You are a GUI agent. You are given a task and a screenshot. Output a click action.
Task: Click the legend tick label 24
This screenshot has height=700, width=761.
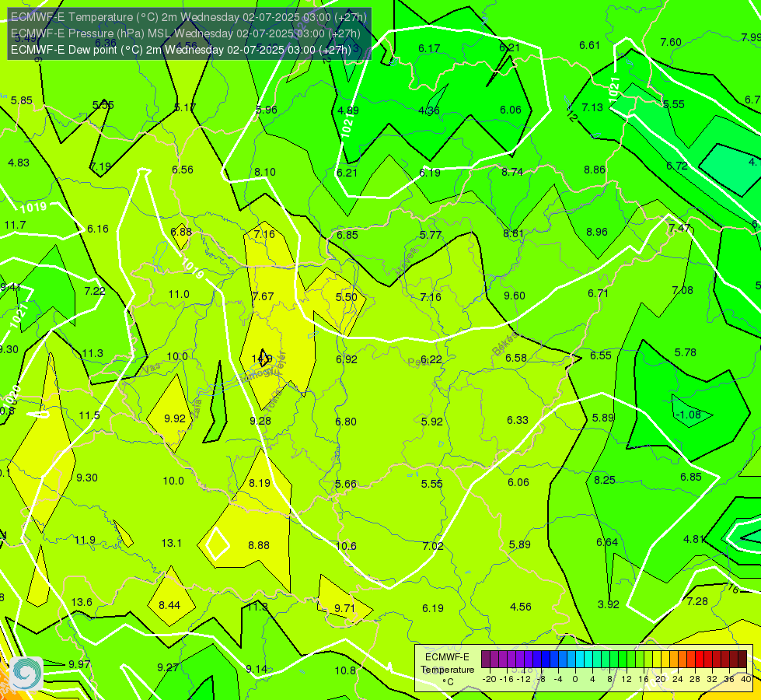click(x=678, y=679)
